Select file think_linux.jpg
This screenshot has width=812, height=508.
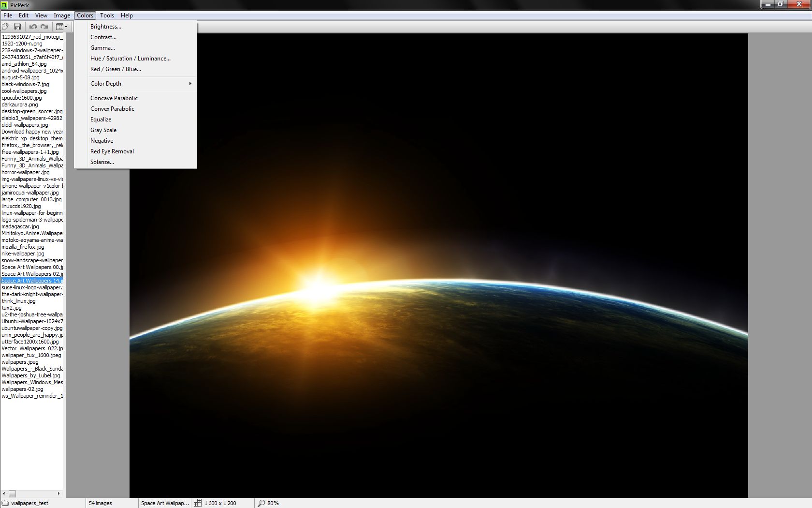[19, 301]
